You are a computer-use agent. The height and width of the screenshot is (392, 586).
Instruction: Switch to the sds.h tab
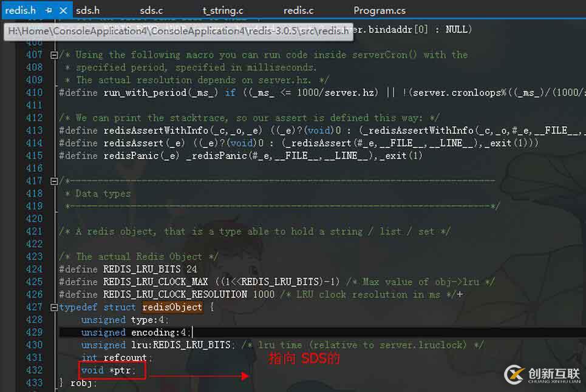(88, 10)
